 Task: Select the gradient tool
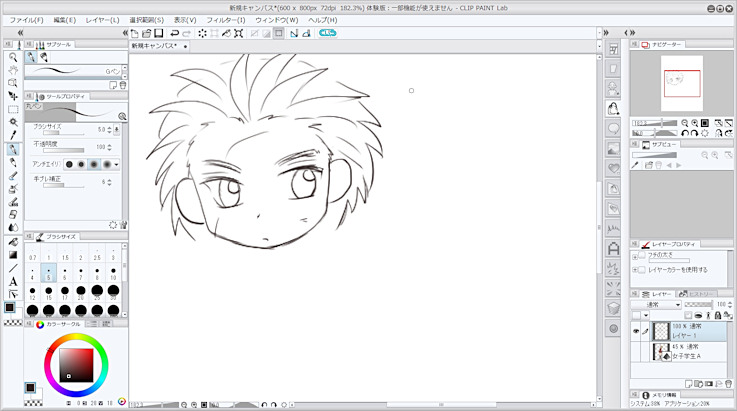[x=13, y=254]
